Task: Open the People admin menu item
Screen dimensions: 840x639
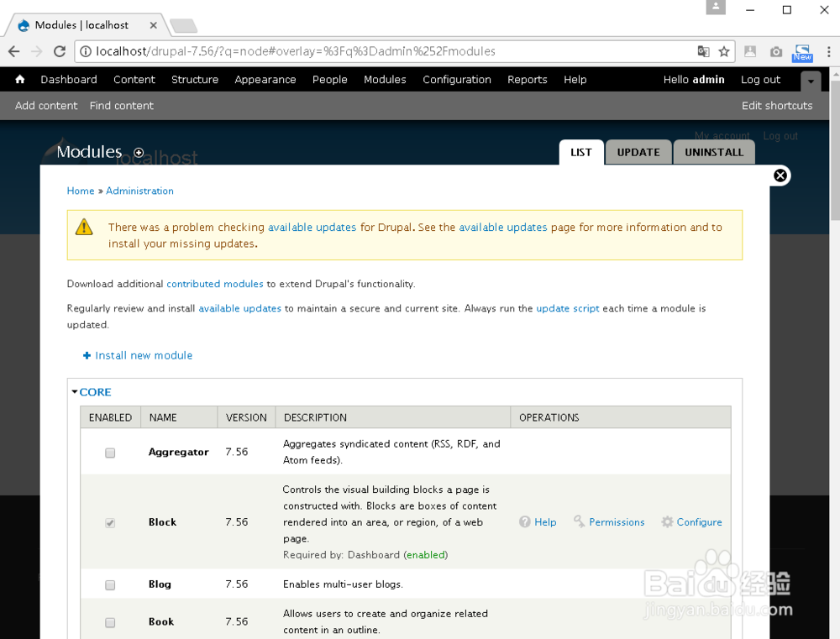Action: coord(330,79)
